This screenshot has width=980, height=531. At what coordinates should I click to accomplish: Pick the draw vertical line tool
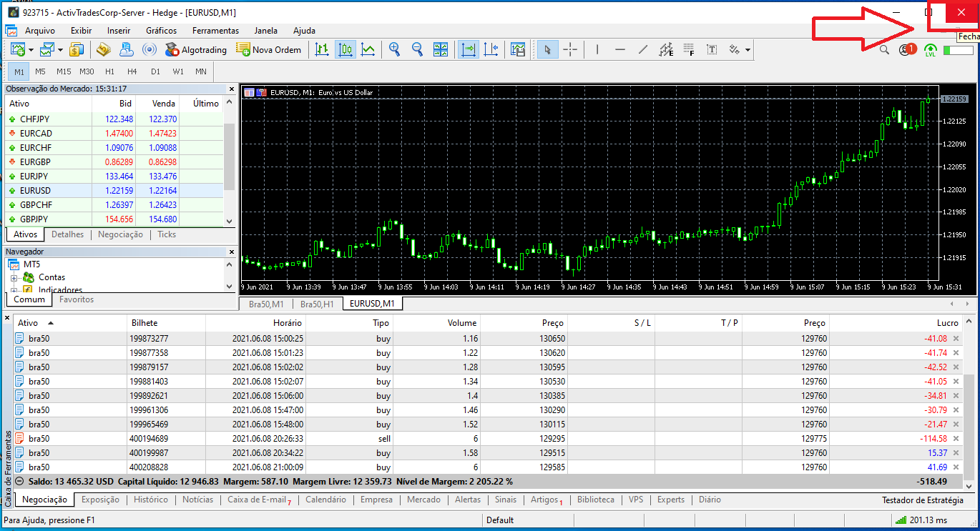597,49
